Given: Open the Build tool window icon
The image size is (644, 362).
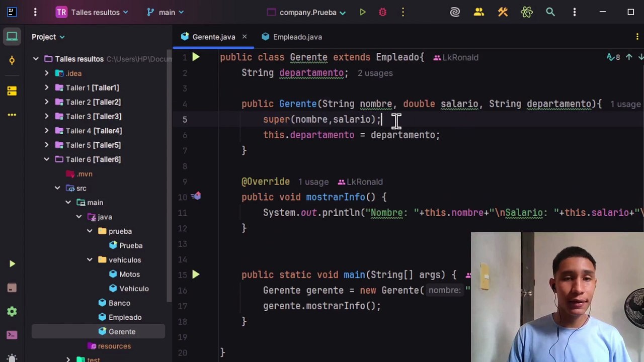Looking at the screenshot, I should (12, 288).
